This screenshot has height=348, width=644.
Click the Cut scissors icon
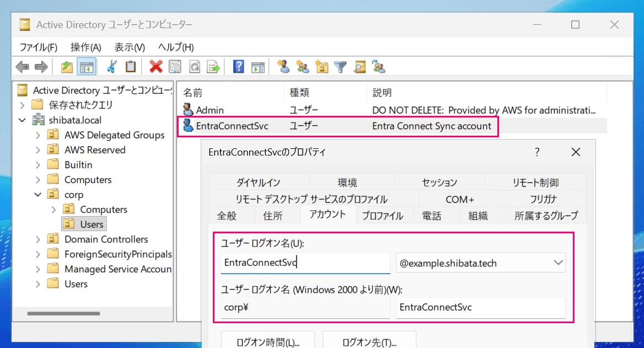111,67
